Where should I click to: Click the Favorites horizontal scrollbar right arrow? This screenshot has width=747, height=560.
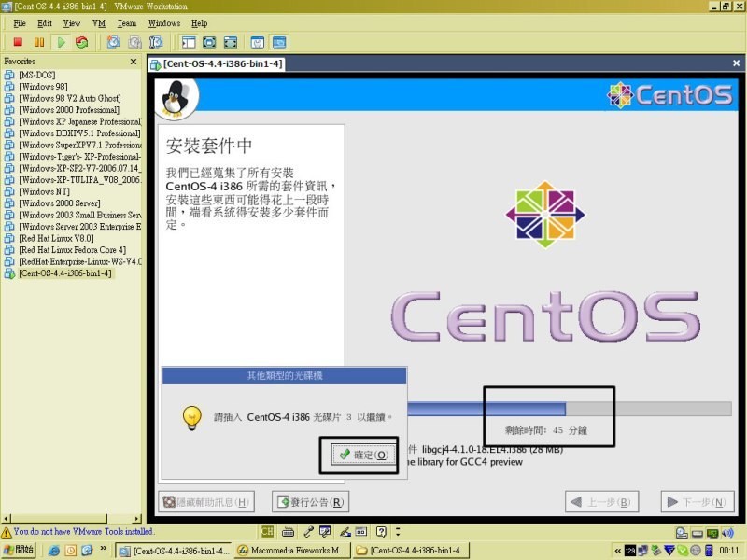coord(137,518)
